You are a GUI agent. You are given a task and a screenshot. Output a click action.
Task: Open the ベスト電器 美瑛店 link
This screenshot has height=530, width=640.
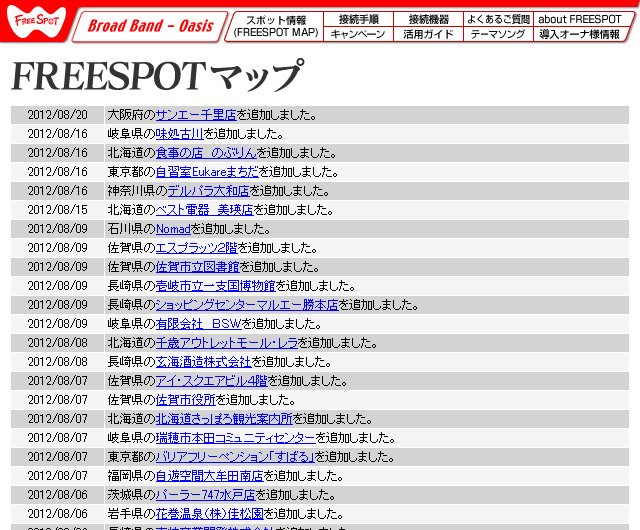[x=205, y=209]
